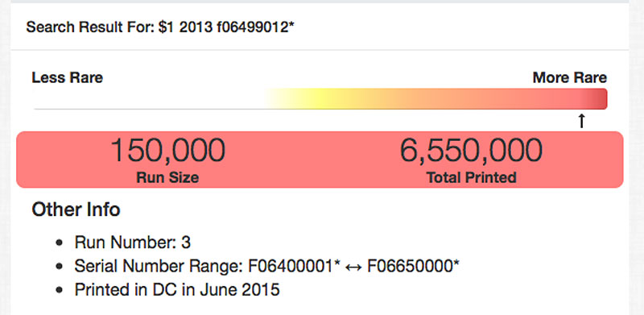The image size is (644, 315).
Task: Click starting serial F06400001* in range
Action: [x=295, y=267]
